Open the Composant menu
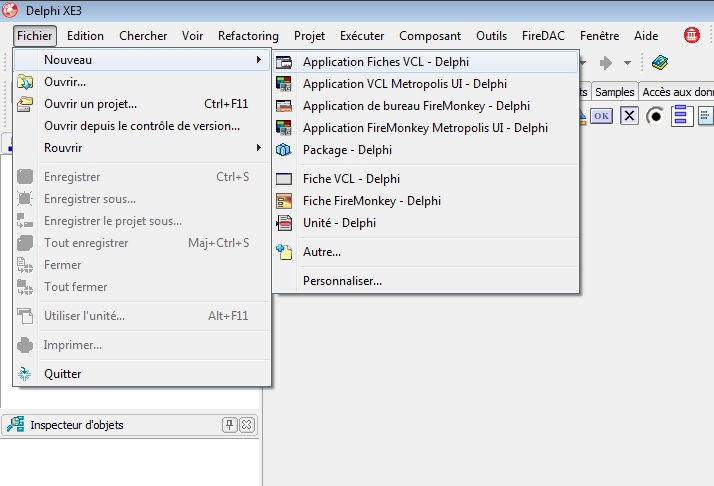The width and height of the screenshot is (714, 486). coord(430,36)
